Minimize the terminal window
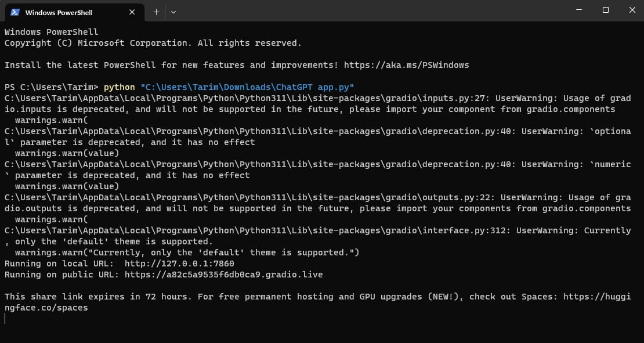 (x=580, y=10)
